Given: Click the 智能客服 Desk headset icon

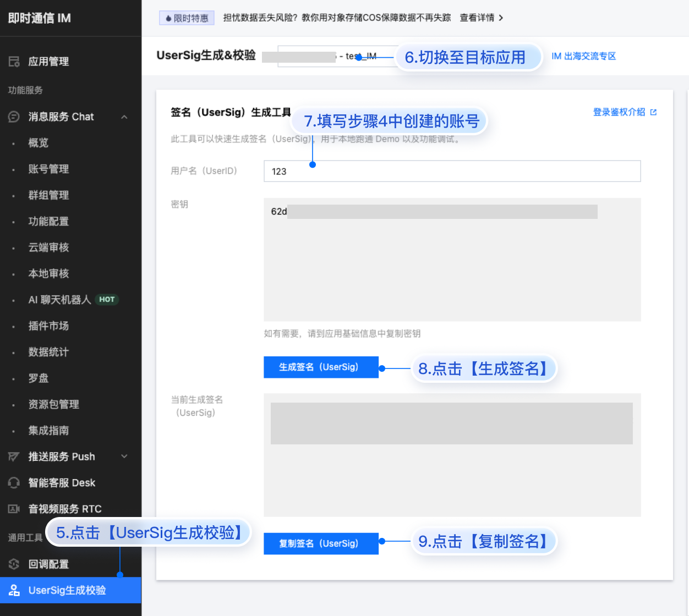Looking at the screenshot, I should point(14,483).
